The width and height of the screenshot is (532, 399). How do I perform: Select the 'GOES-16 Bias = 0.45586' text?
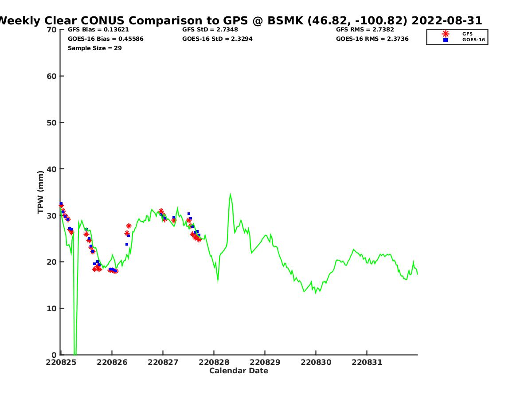[x=106, y=39]
